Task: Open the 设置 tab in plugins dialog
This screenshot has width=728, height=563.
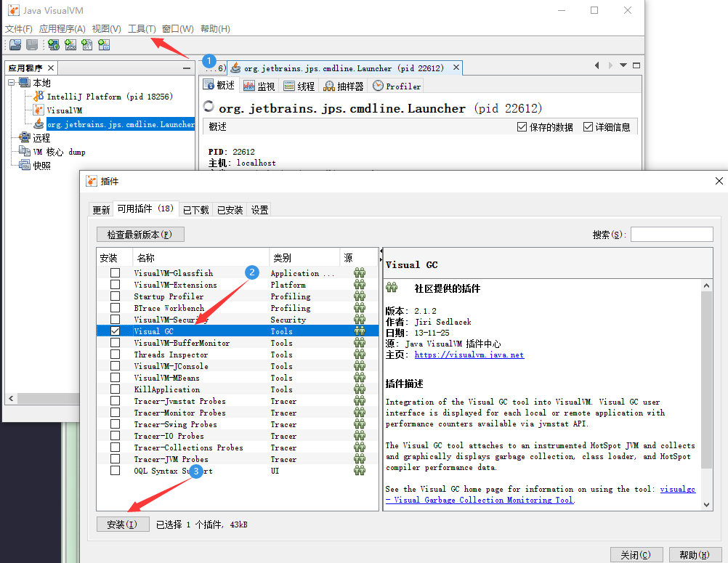Action: [x=259, y=210]
